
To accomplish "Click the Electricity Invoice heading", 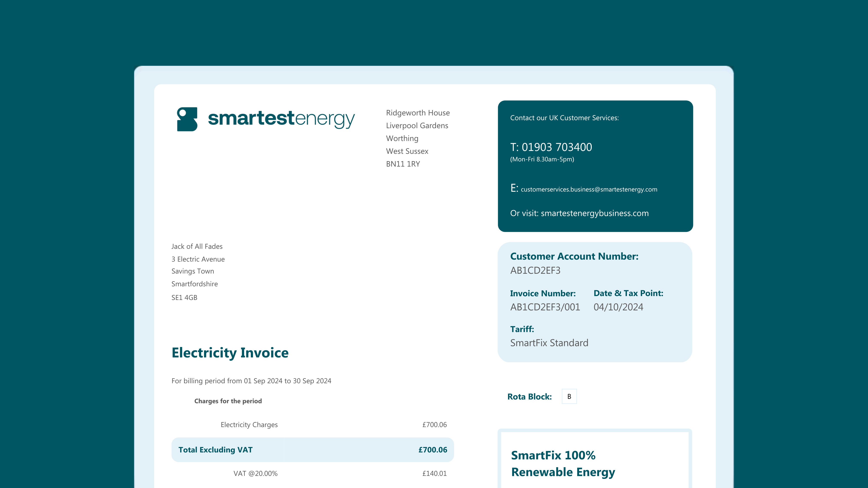I will tap(230, 353).
